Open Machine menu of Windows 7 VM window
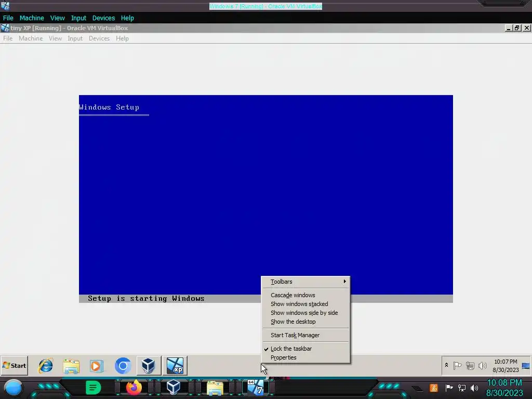Screen dimensions: 532x399 [x=32, y=18]
